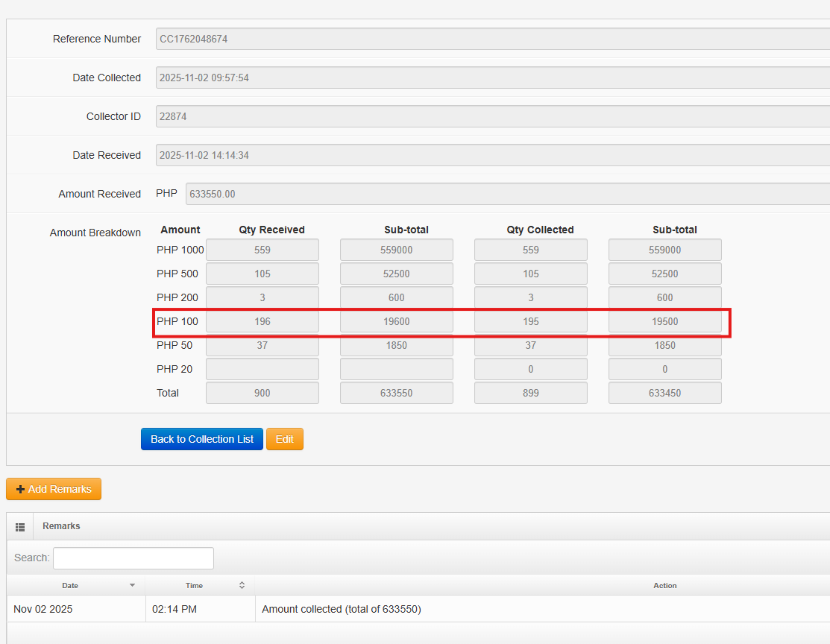Click the PHP 100 denomination label
Image resolution: width=830 pixels, height=644 pixels.
pyautogui.click(x=177, y=321)
